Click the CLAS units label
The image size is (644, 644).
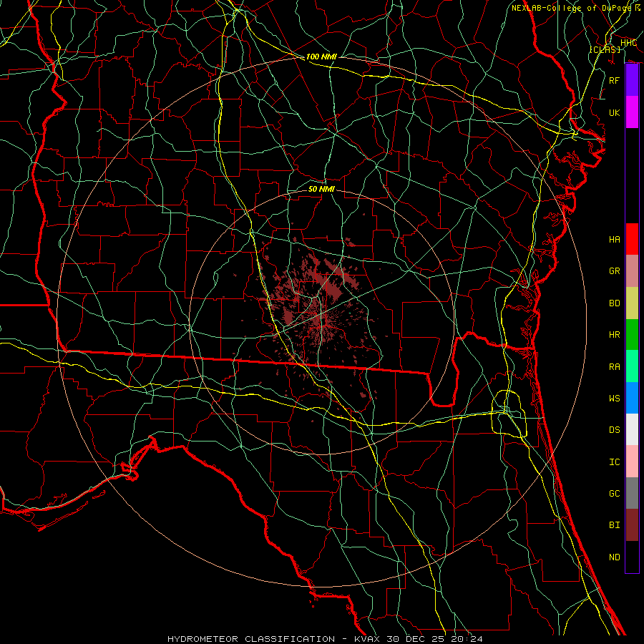[605, 49]
